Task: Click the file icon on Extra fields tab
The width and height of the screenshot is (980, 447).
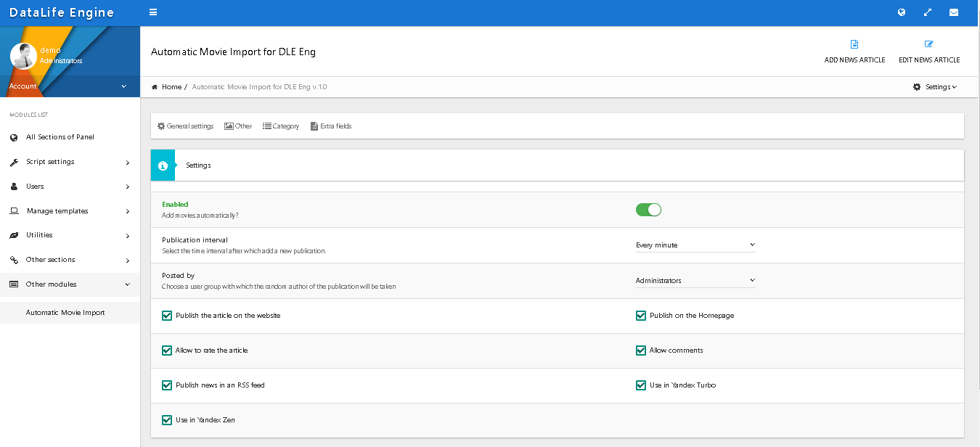Action: coord(314,126)
